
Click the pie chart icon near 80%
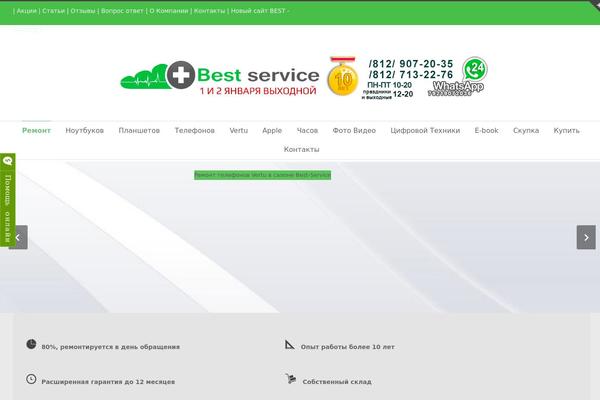coord(31,344)
